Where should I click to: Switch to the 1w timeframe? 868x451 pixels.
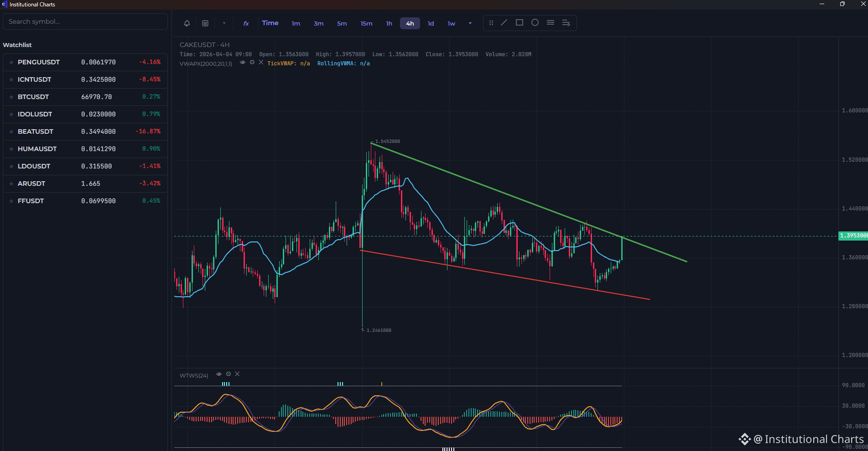pos(451,23)
